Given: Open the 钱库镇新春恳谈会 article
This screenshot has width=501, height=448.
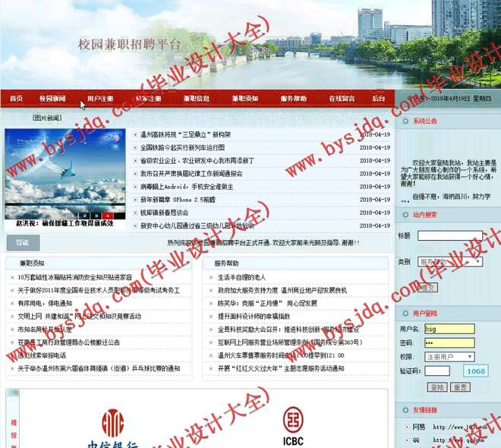Looking at the screenshot, I should 164,213.
